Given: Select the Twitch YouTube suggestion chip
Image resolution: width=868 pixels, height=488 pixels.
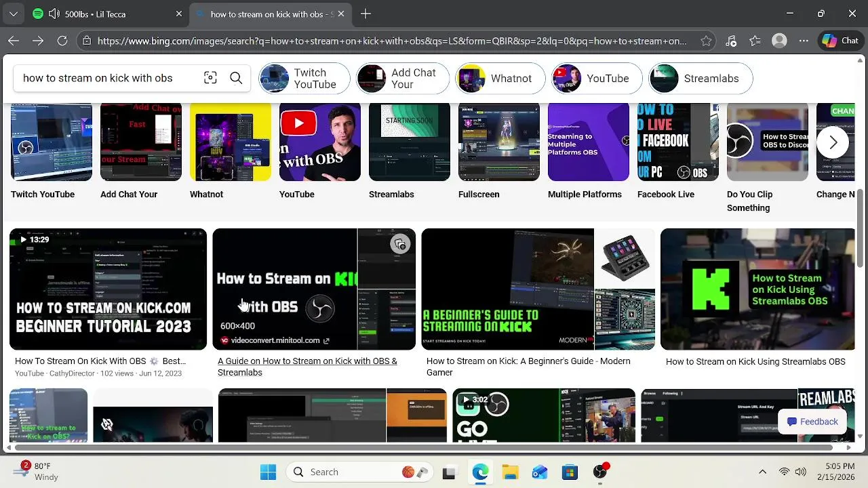Looking at the screenshot, I should click(304, 78).
